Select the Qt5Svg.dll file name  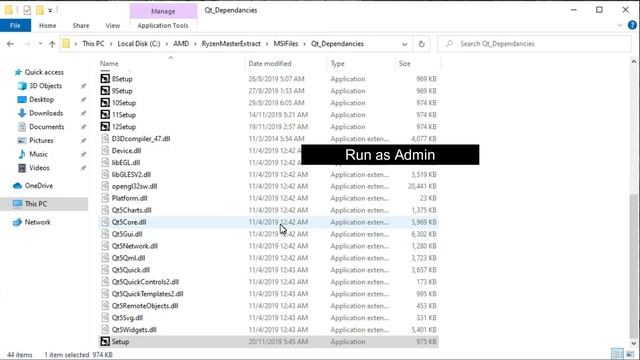click(127, 318)
